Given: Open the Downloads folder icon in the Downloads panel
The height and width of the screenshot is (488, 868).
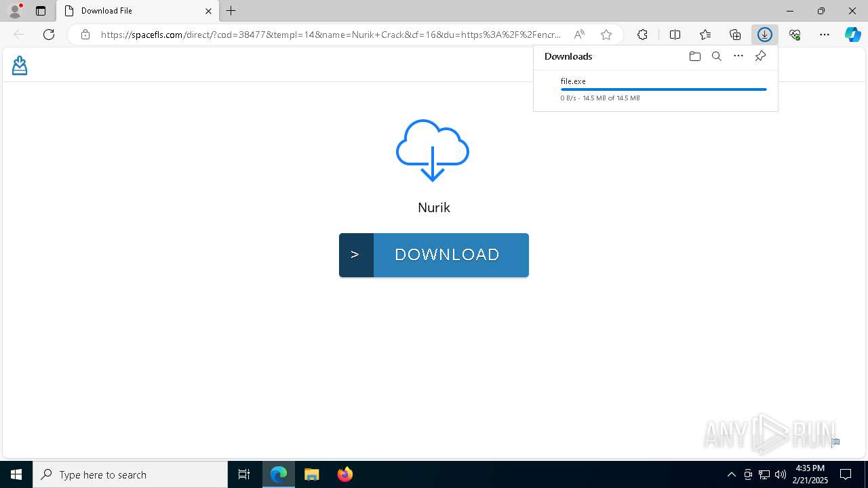Looking at the screenshot, I should pos(694,56).
